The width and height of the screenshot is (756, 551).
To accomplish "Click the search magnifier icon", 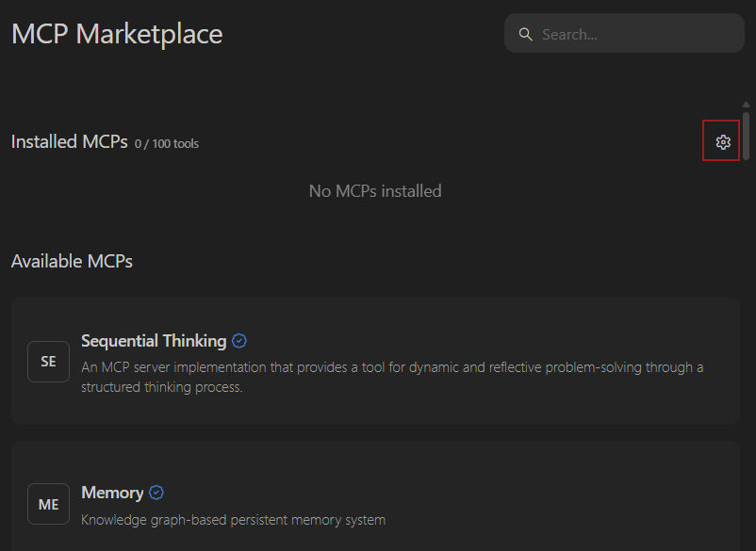I will (525, 34).
